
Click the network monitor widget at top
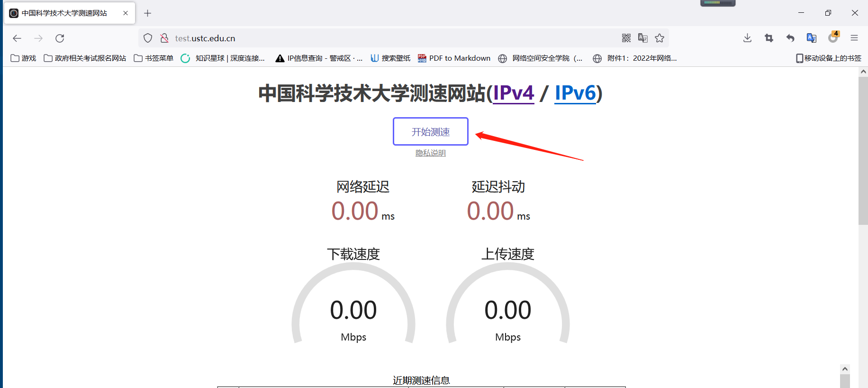(x=718, y=3)
